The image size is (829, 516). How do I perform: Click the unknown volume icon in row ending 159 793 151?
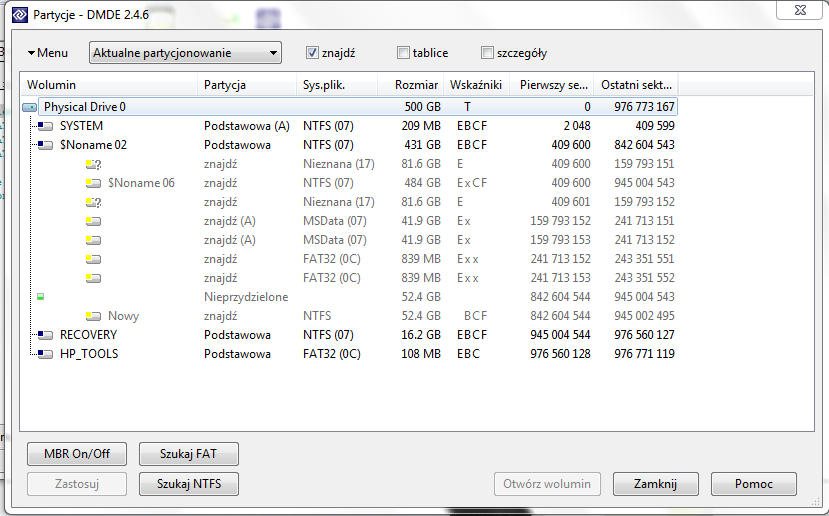click(x=93, y=164)
